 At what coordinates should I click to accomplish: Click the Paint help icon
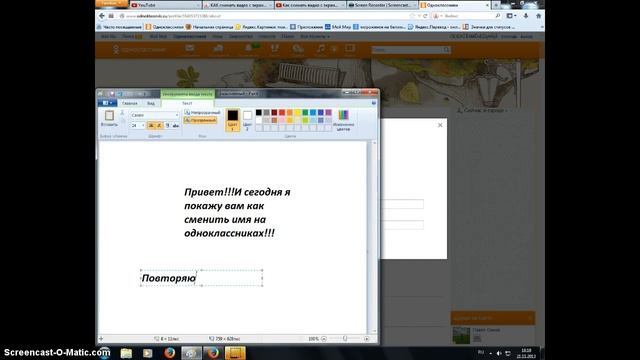point(373,103)
